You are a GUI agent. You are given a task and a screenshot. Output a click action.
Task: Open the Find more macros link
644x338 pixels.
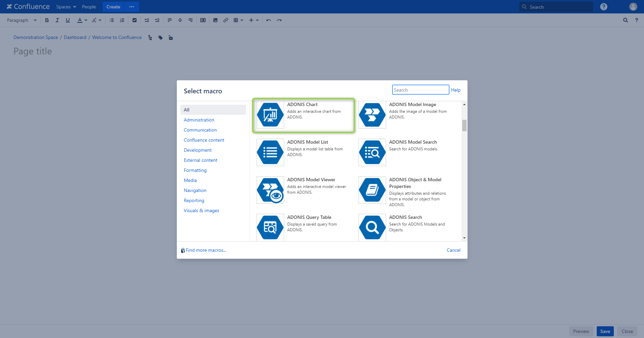[x=206, y=250]
